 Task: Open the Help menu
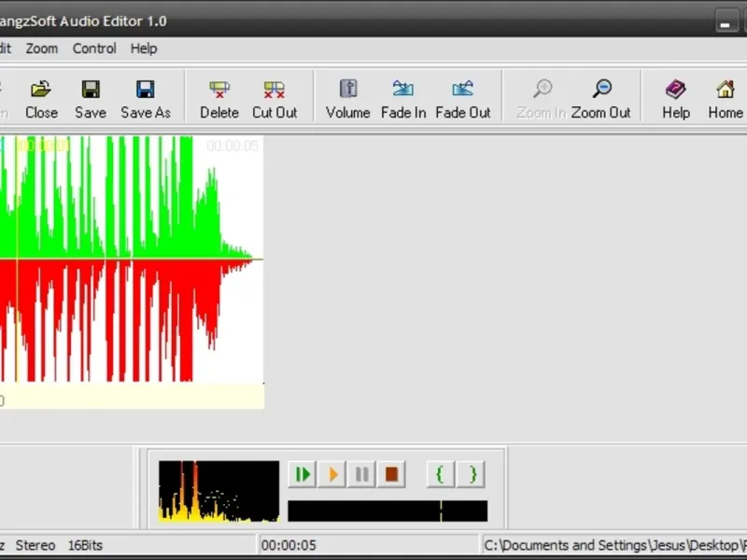[144, 49]
